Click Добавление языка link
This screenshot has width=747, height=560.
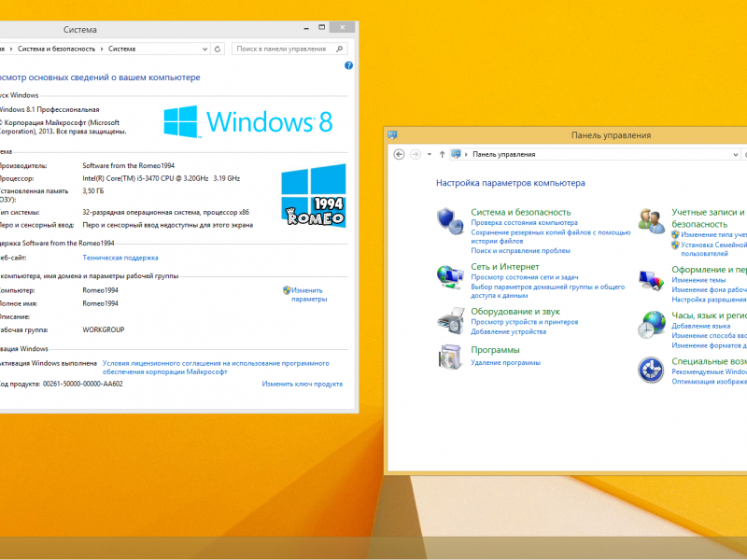click(701, 326)
